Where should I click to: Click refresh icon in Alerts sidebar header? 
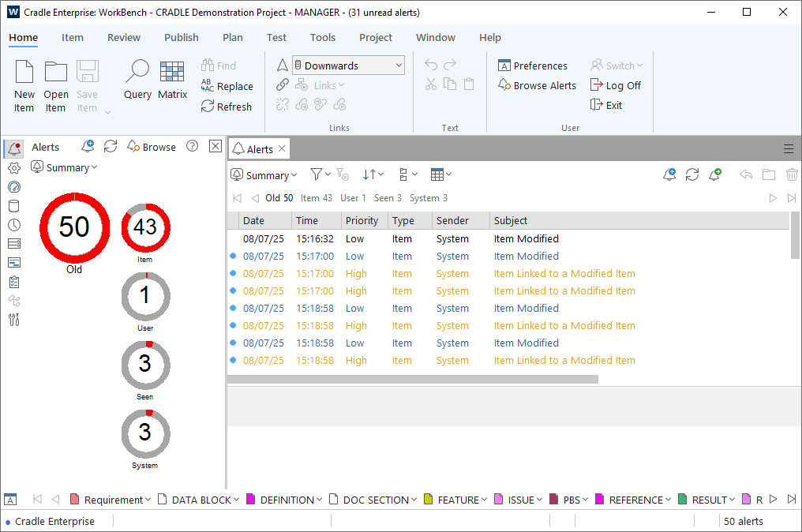[x=111, y=146]
